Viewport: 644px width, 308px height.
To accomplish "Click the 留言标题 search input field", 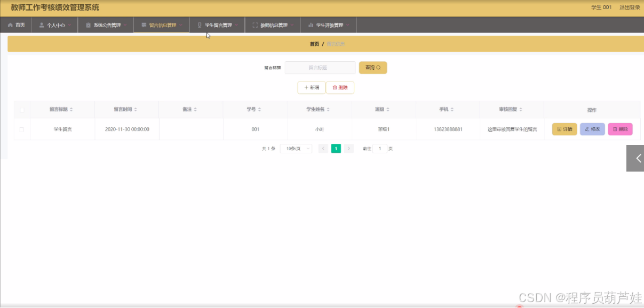I will pyautogui.click(x=321, y=67).
